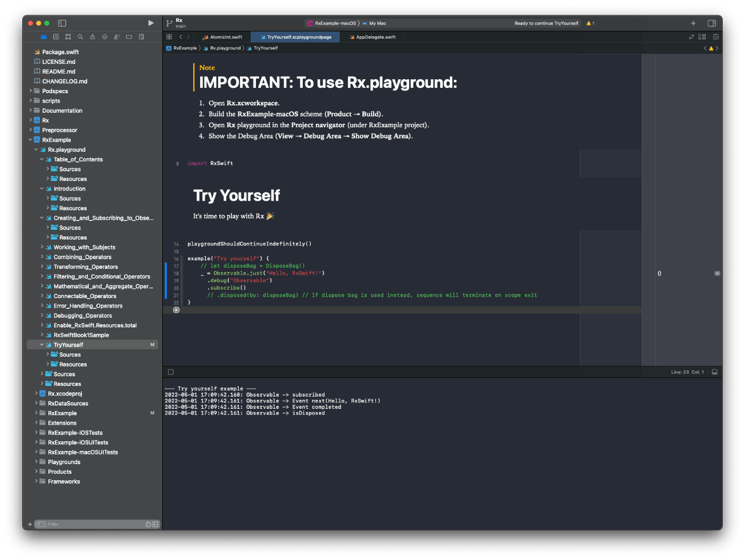This screenshot has height=560, width=745.
Task: Run the scheme with the play button
Action: pyautogui.click(x=151, y=23)
